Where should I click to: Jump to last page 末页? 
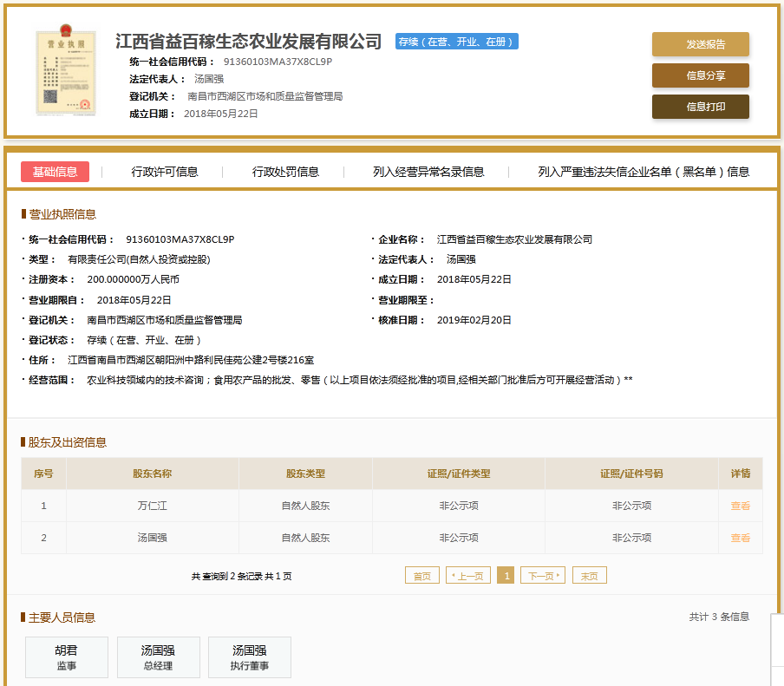(590, 576)
